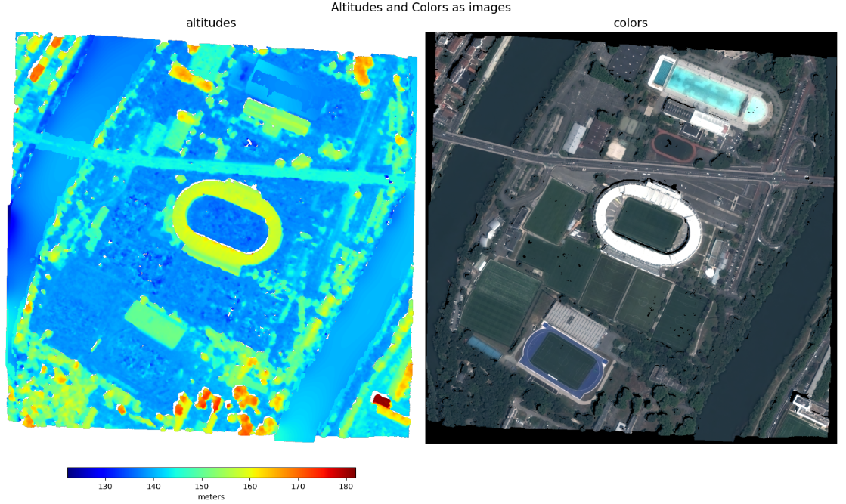Select the 'colors' subplot title
The height and width of the screenshot is (504, 846).
pos(630,23)
